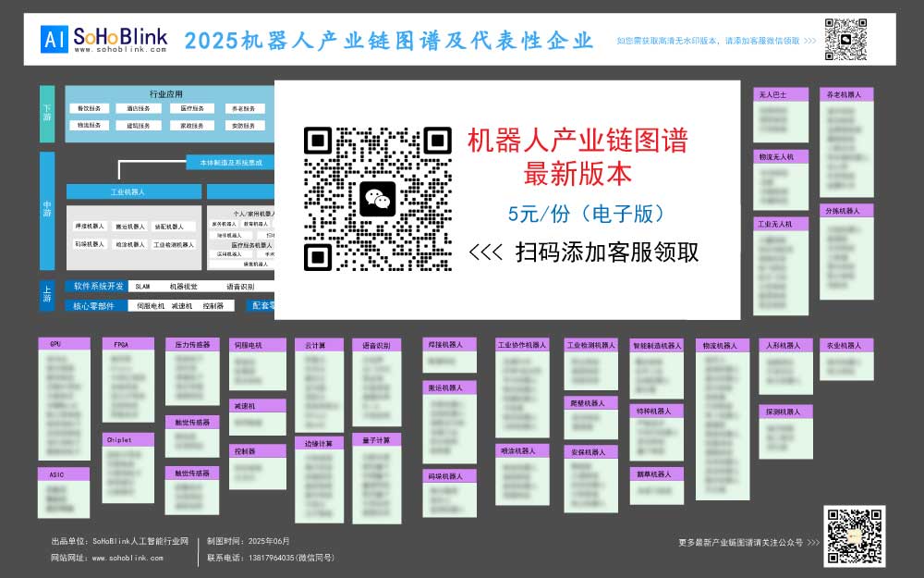Screen dimensions: 924x578
Task: Click the 码垛机器人 card header
Action: (450, 476)
